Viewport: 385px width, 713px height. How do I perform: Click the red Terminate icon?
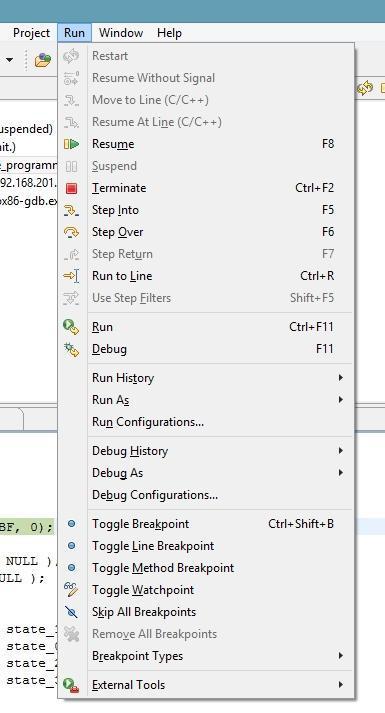[71, 188]
